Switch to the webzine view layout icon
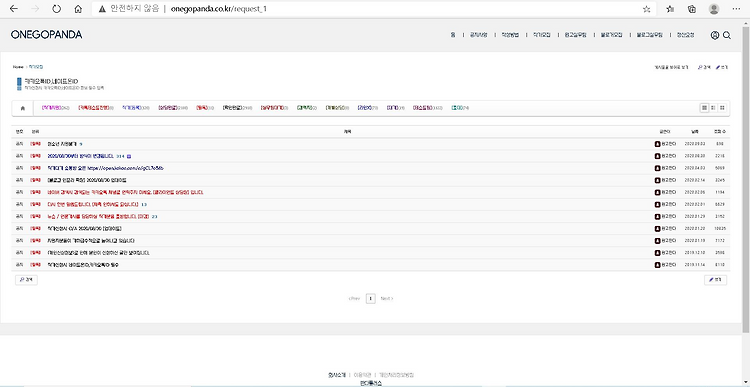This screenshot has width=750, height=387. coord(713,108)
